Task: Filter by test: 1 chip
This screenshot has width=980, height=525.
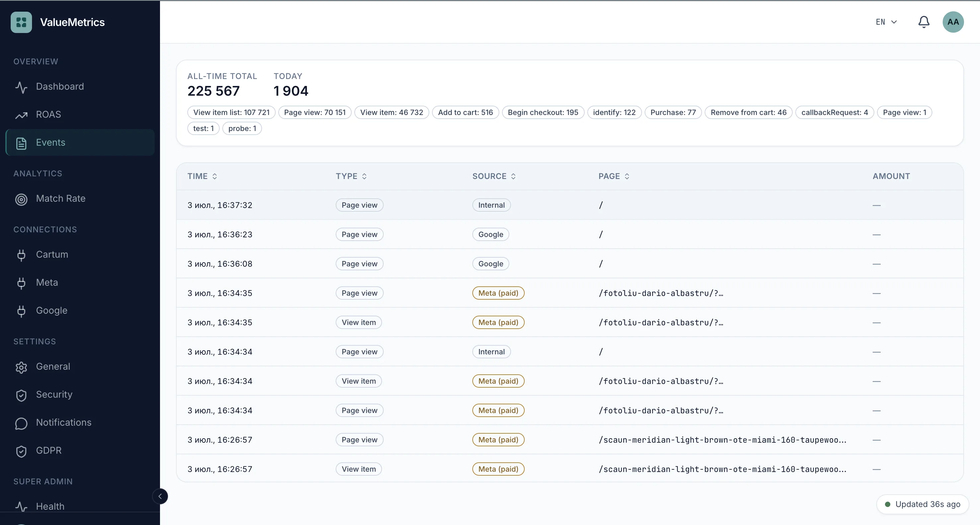Action: click(x=204, y=129)
